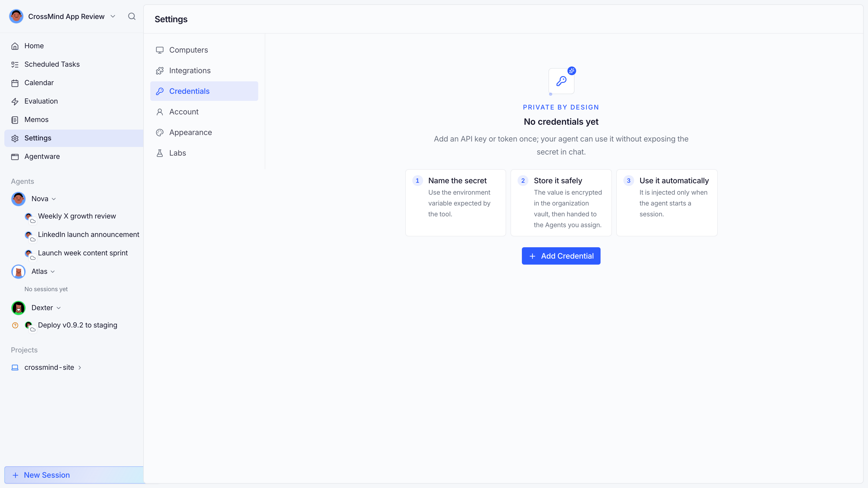Screen dimensions: 868x488
Task: Open the Deploy v0.9.2 to staging session
Action: [78, 325]
